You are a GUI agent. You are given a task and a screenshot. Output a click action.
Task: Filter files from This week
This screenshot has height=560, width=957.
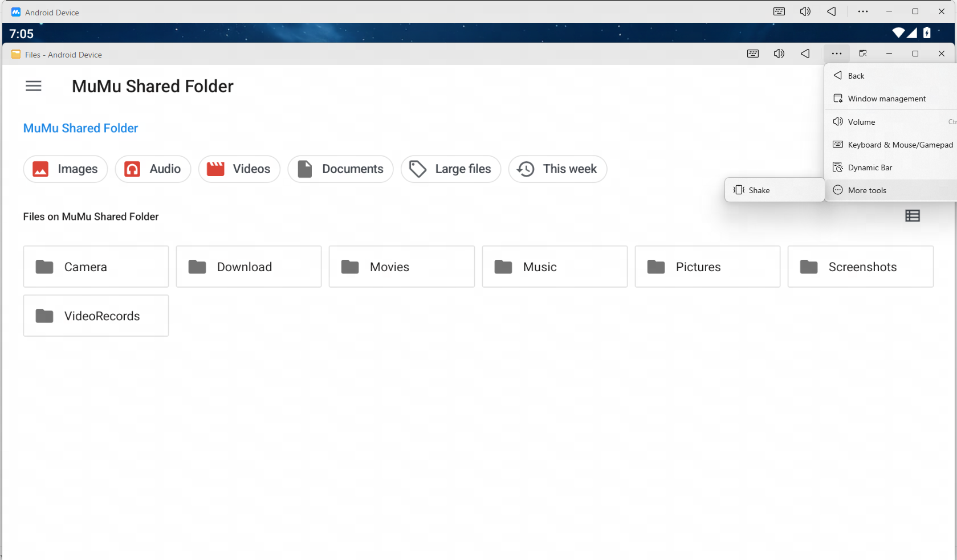click(557, 169)
